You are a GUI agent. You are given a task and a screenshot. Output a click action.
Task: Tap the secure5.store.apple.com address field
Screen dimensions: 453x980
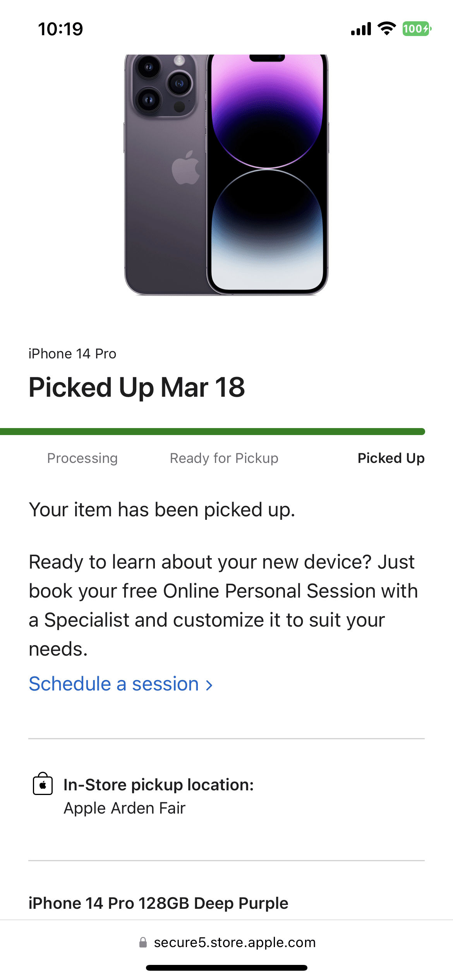(x=235, y=942)
